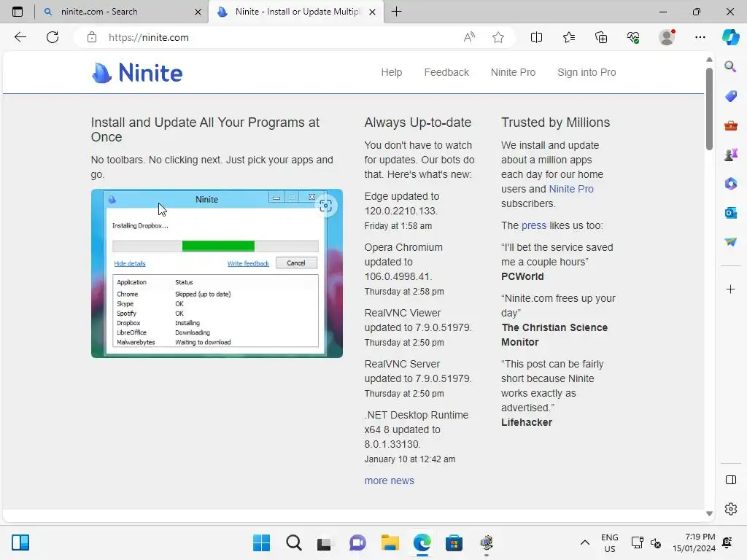The height and width of the screenshot is (560, 747).
Task: Click ENG US language indicator
Action: (x=609, y=542)
